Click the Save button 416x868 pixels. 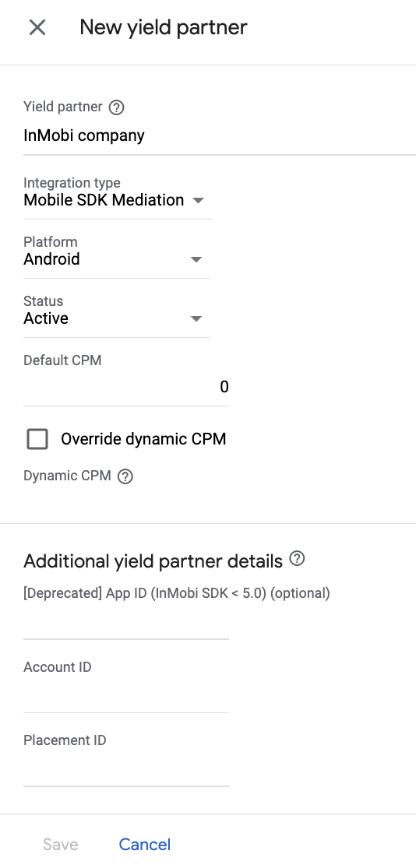pyautogui.click(x=61, y=844)
